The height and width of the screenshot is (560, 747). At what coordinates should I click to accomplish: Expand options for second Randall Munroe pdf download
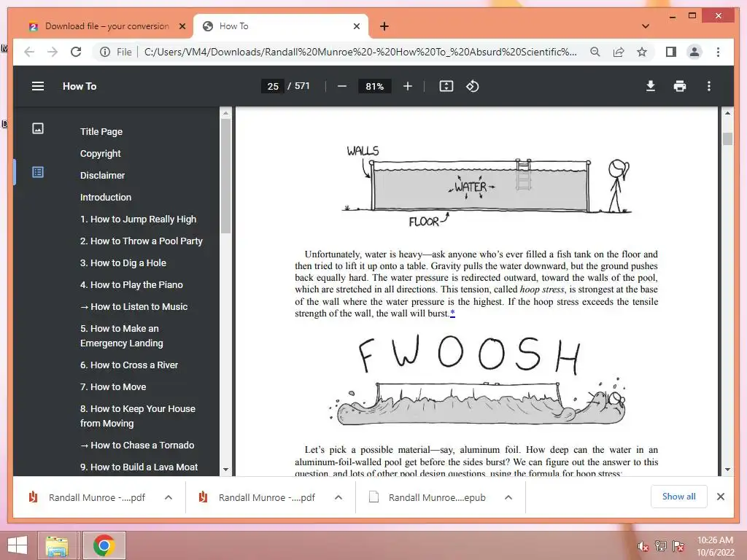tap(338, 497)
